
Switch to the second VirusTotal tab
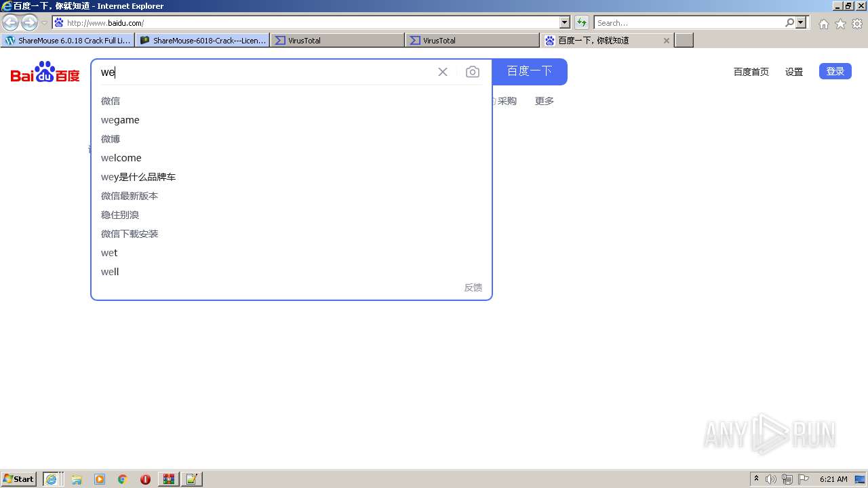[x=473, y=41]
